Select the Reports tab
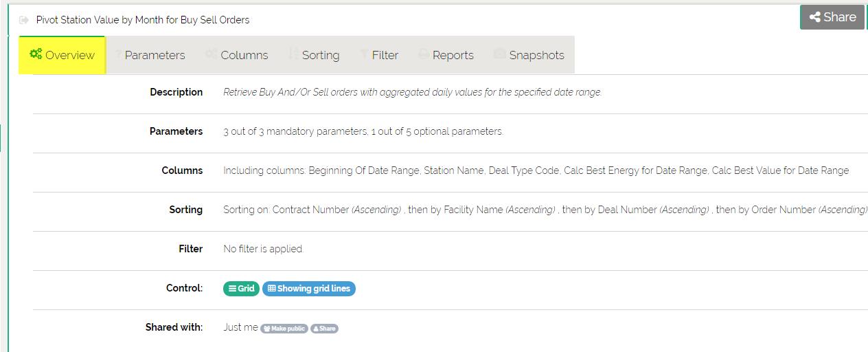Viewport: 868px width, 352px height. (453, 55)
